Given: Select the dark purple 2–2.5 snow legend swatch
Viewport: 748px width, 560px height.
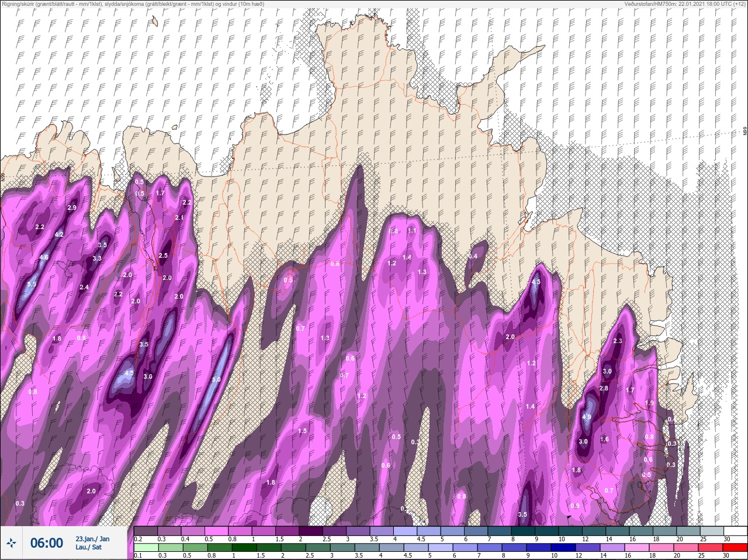Looking at the screenshot, I should click(x=311, y=531).
